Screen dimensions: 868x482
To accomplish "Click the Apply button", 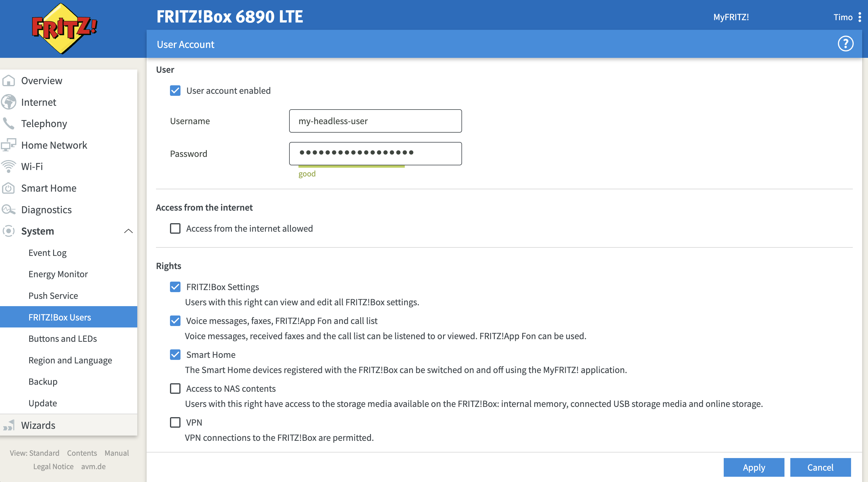I will tap(754, 467).
